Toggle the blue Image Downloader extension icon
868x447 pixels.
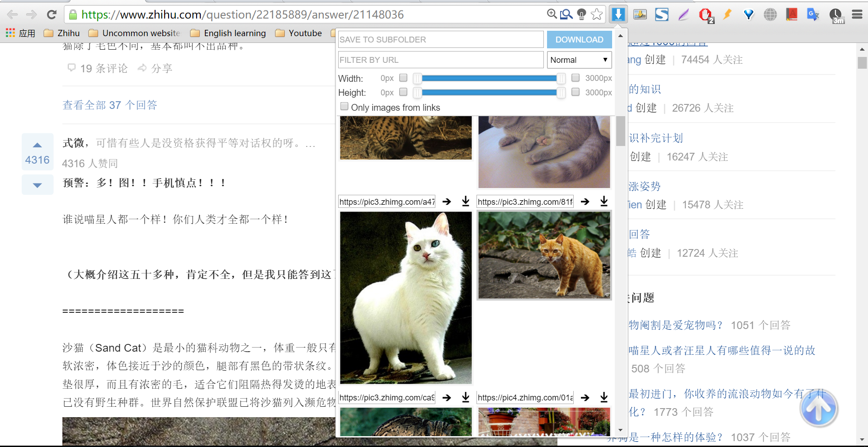(618, 14)
